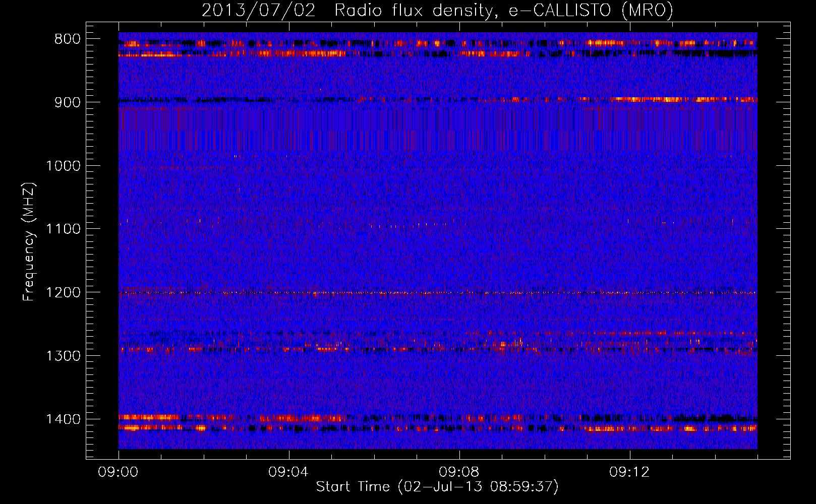Click the thin bright line at 1200 MHz

pos(438,293)
